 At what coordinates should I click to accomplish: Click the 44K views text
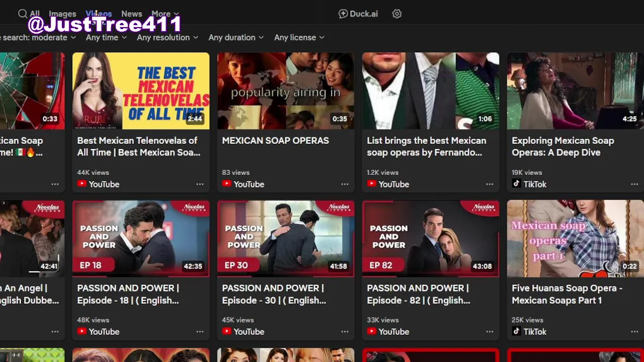pyautogui.click(x=93, y=172)
